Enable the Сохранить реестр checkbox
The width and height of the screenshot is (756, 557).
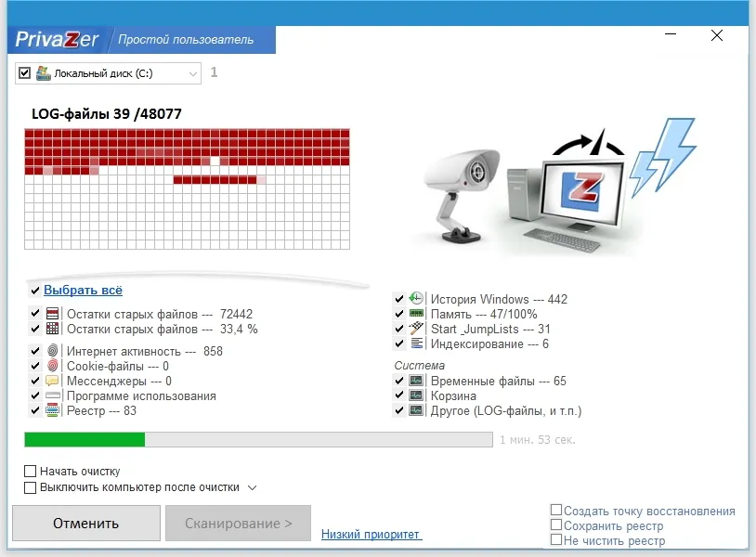point(556,525)
